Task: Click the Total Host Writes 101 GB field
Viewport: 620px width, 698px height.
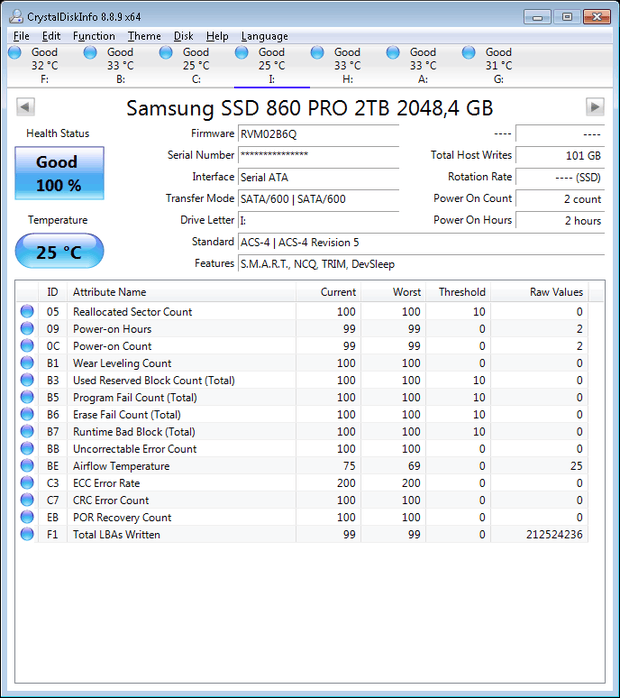Action: tap(560, 155)
